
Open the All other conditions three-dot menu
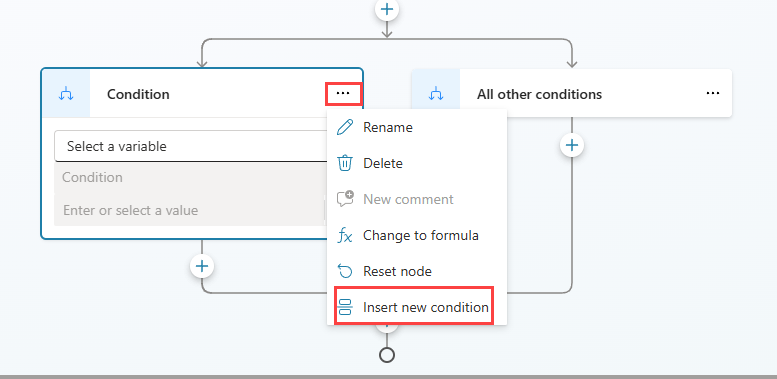click(713, 93)
